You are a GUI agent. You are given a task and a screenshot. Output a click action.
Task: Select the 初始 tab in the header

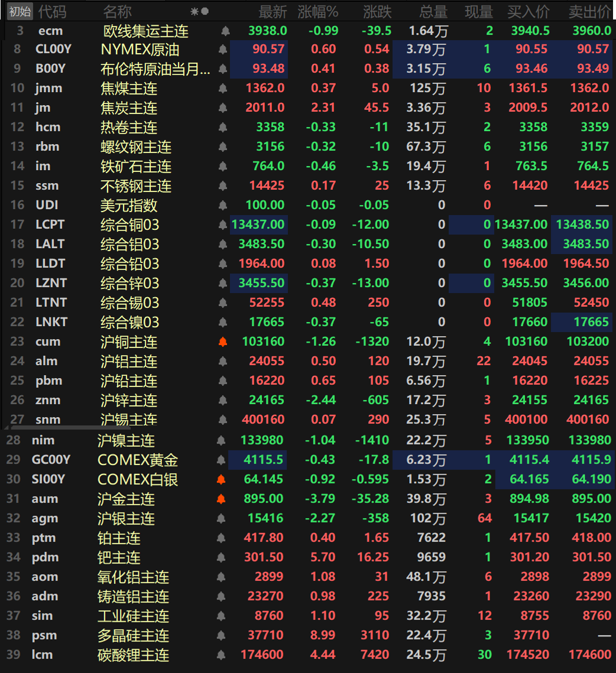pyautogui.click(x=20, y=11)
